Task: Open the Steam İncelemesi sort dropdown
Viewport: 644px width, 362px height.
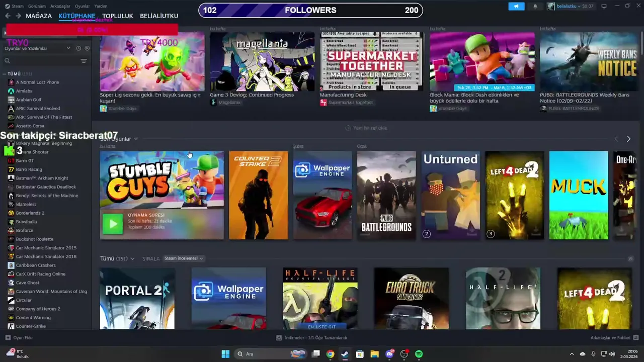Action: click(184, 258)
